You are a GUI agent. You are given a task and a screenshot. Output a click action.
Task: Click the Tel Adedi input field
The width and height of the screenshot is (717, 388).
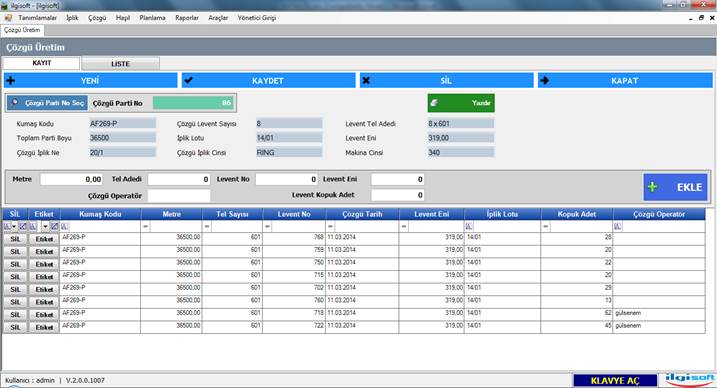[x=179, y=179]
